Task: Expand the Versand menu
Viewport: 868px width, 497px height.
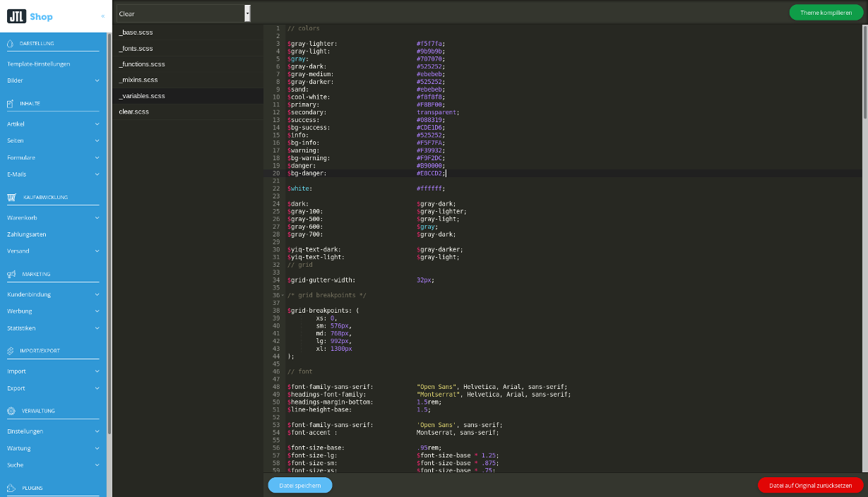Action: click(x=97, y=251)
